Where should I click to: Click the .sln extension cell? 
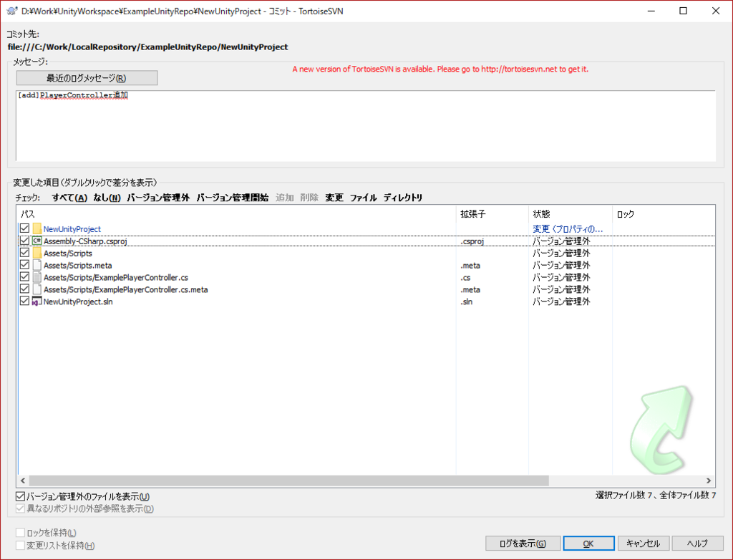coord(467,301)
